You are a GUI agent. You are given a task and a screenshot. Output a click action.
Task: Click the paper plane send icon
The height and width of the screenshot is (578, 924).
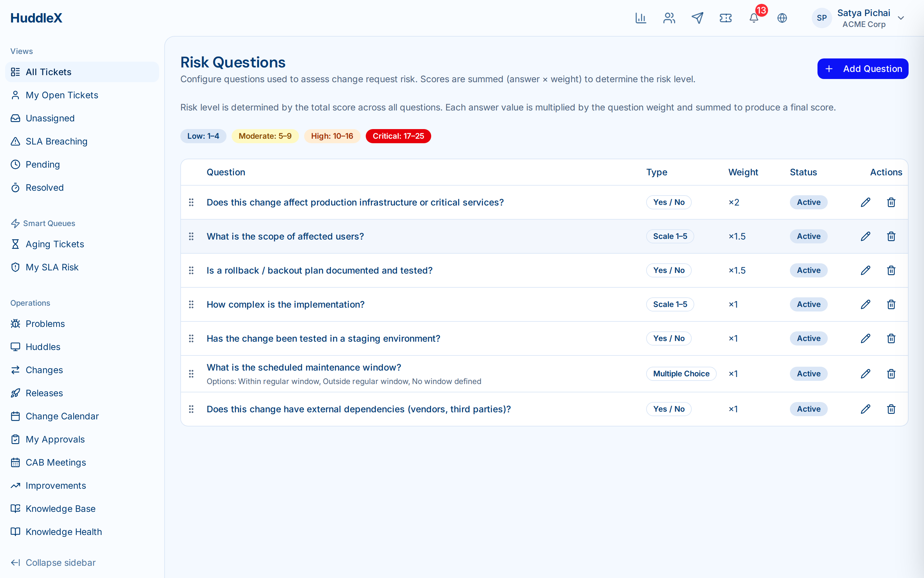coord(697,18)
